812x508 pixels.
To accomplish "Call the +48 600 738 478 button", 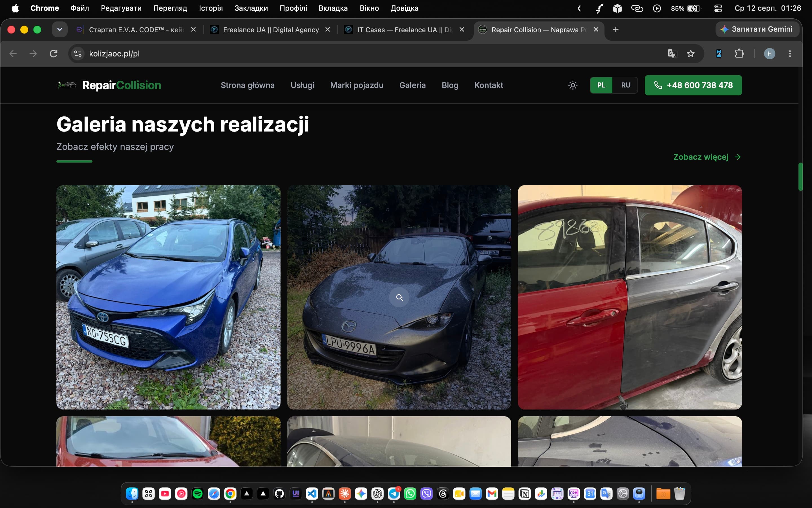I will [693, 85].
